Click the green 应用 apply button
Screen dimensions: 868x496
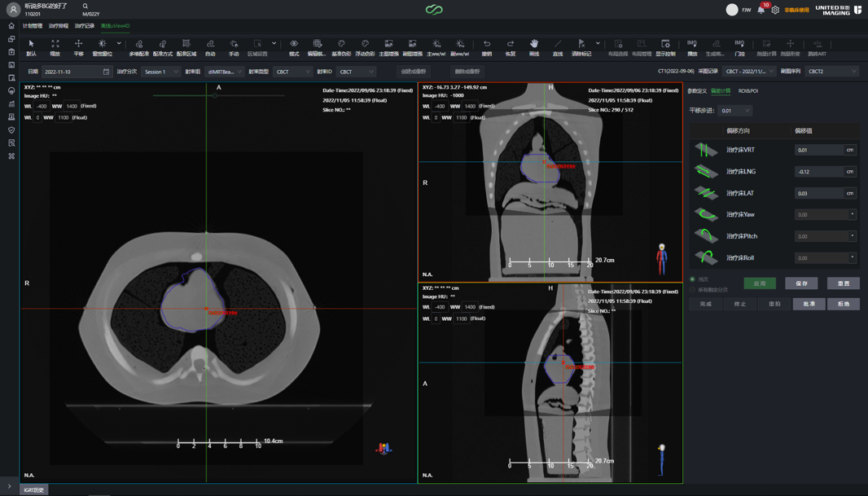[x=760, y=283]
